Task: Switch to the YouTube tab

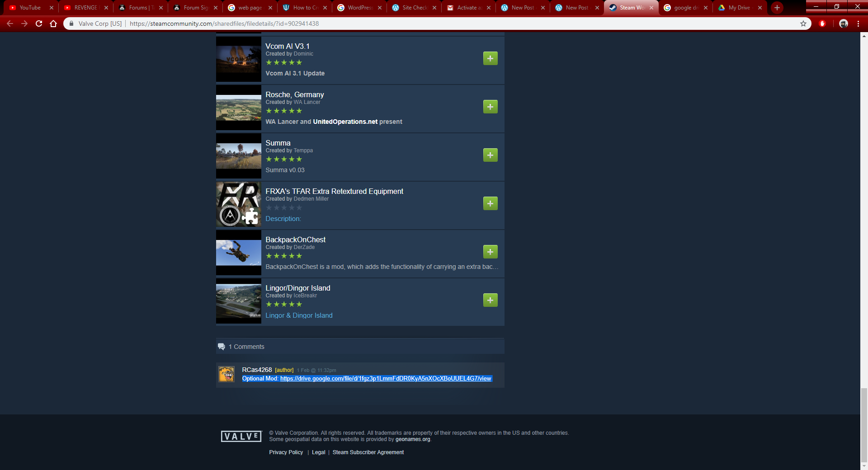Action: pos(30,8)
